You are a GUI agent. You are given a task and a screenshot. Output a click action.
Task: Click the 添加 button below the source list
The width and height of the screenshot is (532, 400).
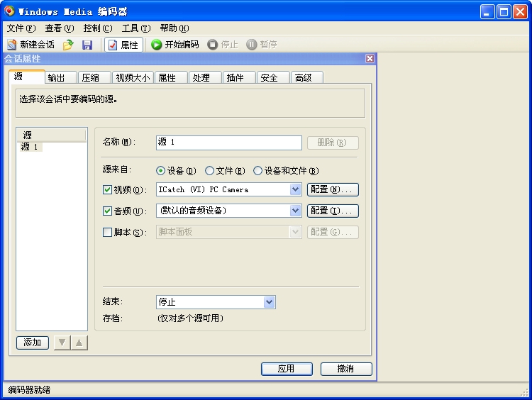pos(33,343)
